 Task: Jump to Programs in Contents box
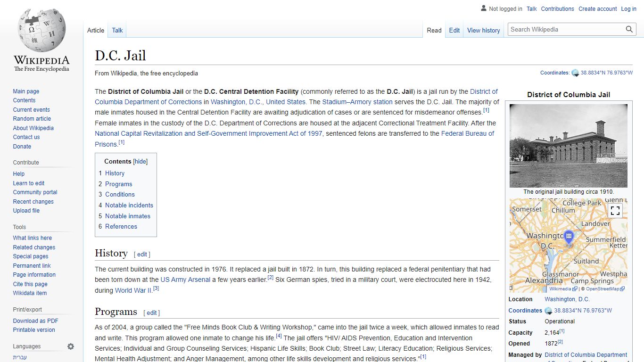pyautogui.click(x=118, y=184)
